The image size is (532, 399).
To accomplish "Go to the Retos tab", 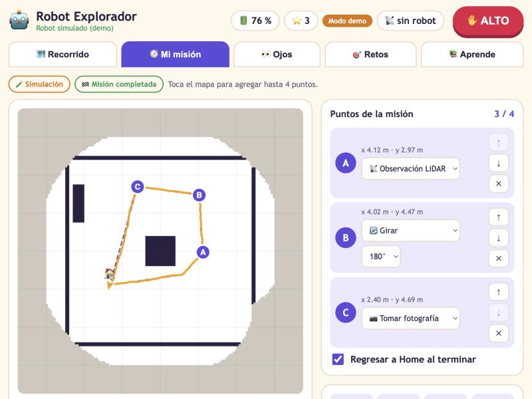I will point(370,55).
